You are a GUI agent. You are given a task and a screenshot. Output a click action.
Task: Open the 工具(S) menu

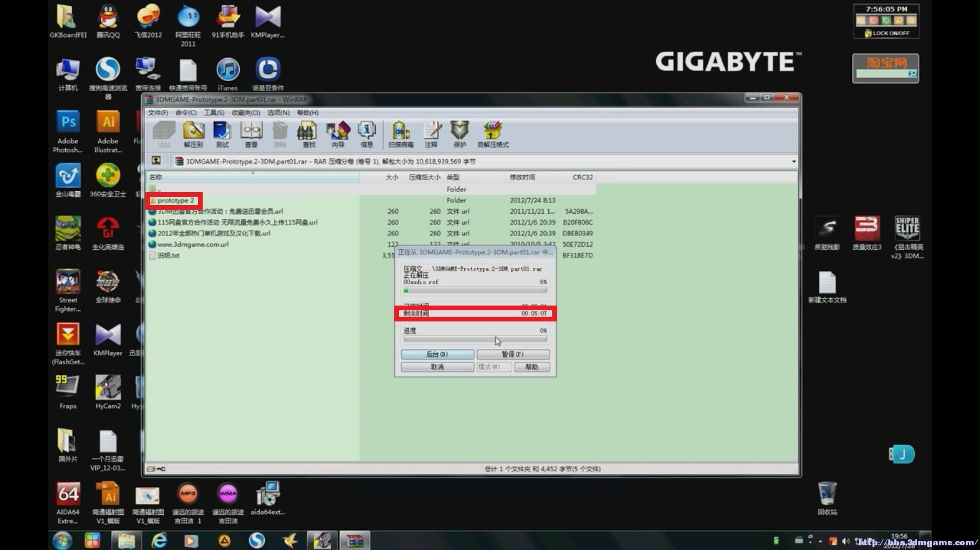(214, 113)
